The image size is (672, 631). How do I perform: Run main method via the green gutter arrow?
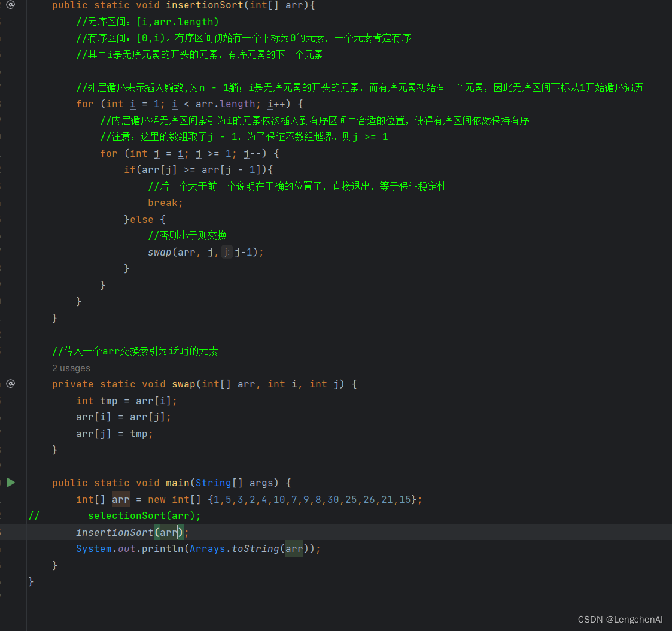click(11, 483)
